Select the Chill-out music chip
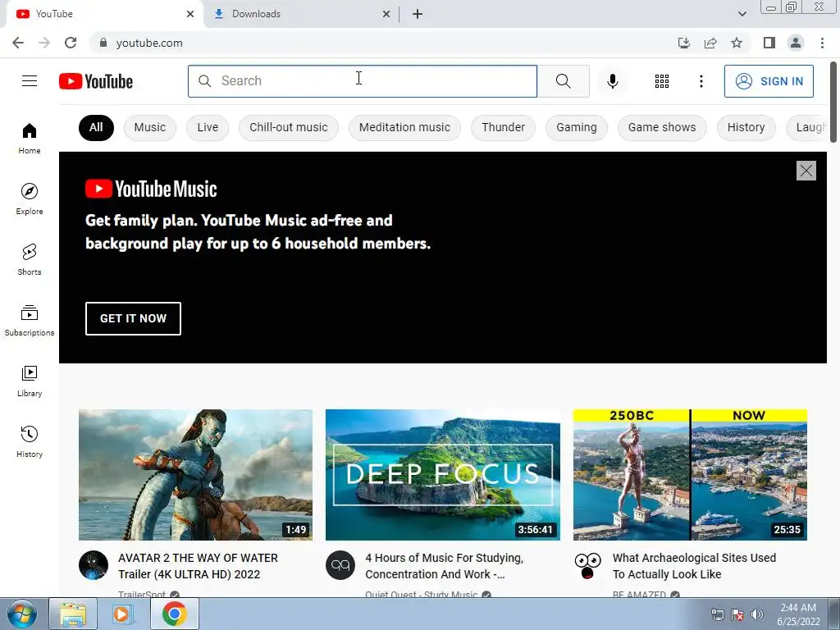The width and height of the screenshot is (840, 630). point(288,127)
